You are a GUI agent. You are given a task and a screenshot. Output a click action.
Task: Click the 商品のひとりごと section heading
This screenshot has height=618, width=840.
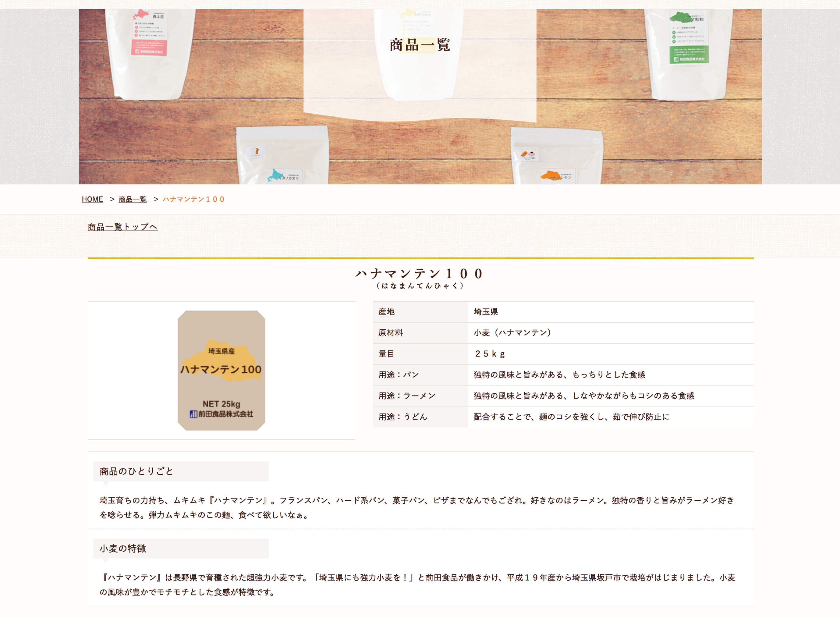tap(181, 471)
